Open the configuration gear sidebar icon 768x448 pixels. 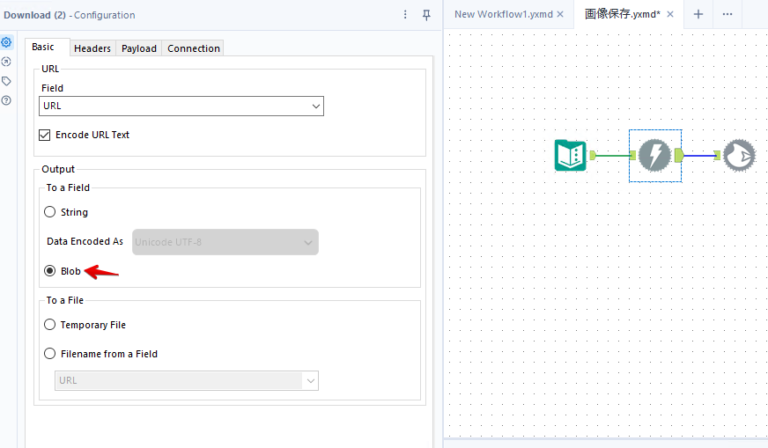(6, 42)
